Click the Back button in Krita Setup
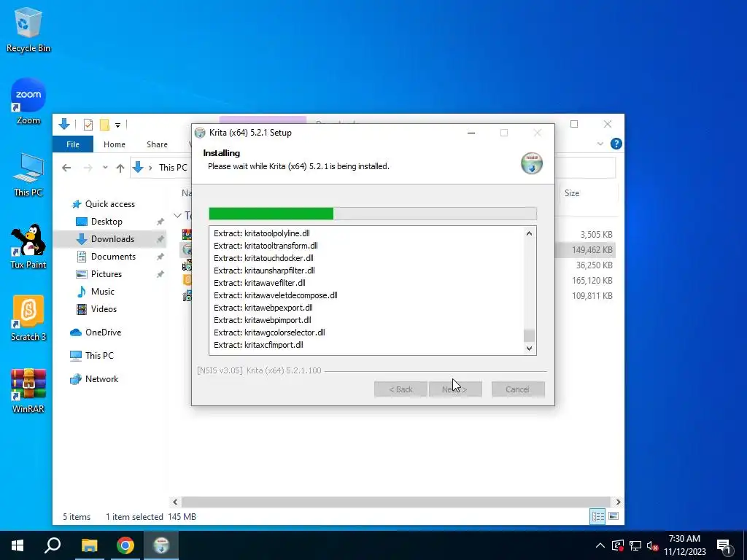747x560 pixels. [x=400, y=389]
